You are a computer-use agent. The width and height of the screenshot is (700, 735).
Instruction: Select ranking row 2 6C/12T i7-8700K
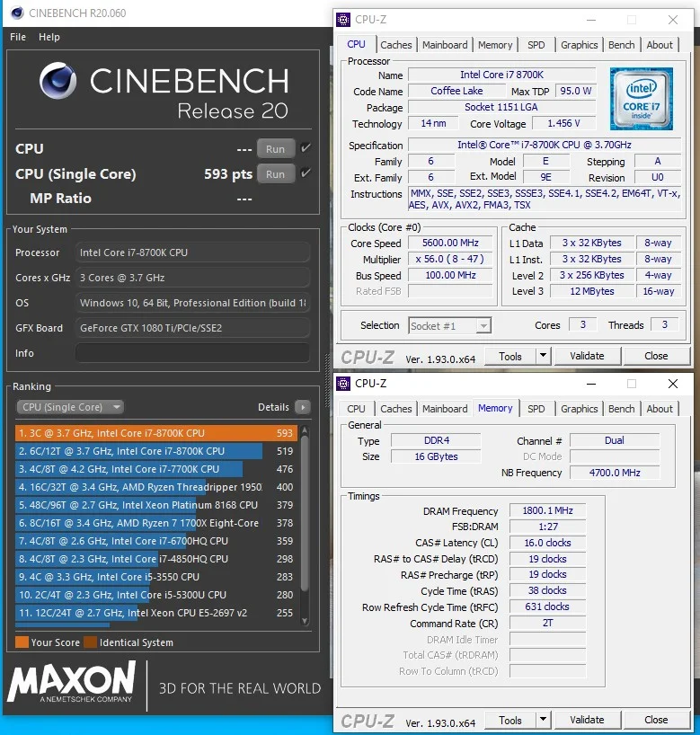click(x=156, y=451)
